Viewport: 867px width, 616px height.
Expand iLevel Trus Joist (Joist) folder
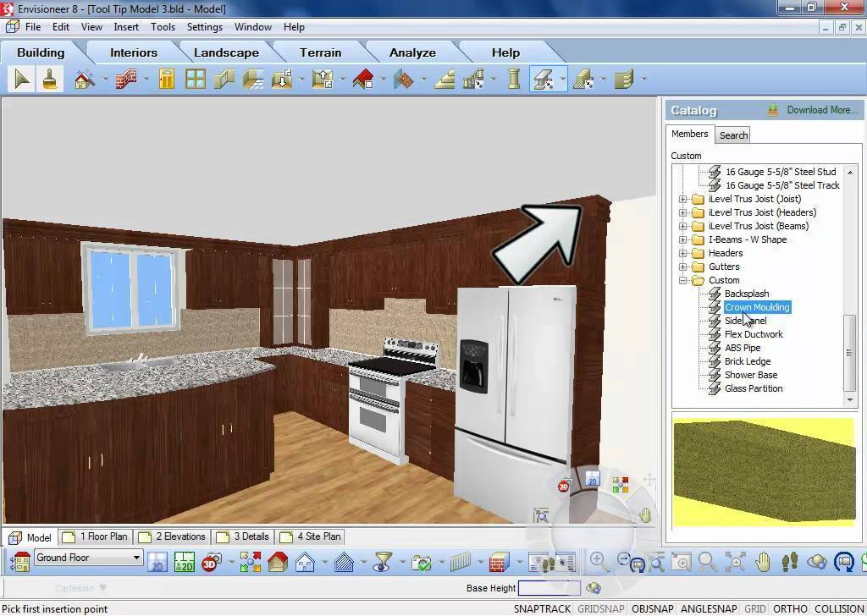coord(683,199)
